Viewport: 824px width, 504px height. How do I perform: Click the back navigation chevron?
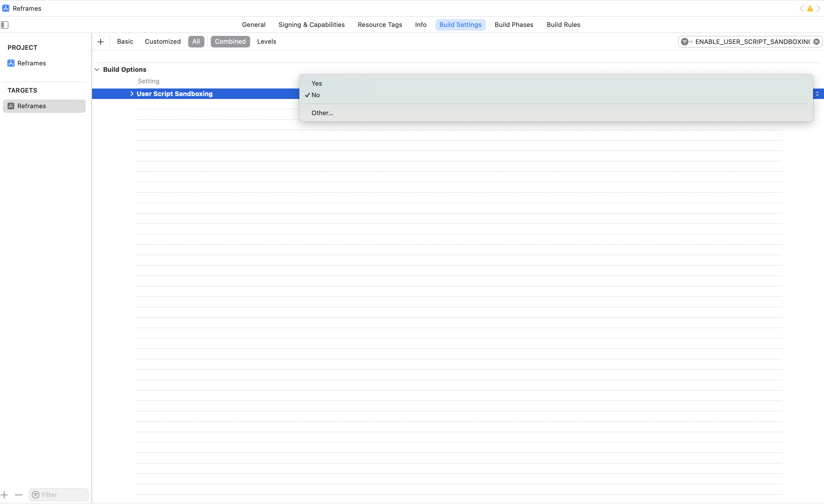(801, 9)
